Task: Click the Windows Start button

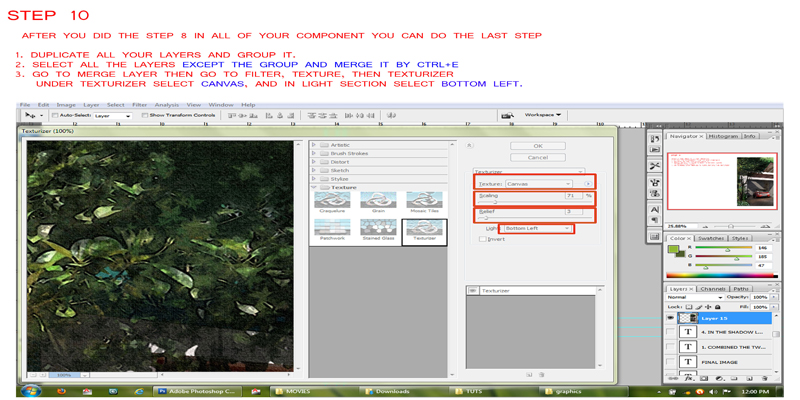Action: pos(31,391)
